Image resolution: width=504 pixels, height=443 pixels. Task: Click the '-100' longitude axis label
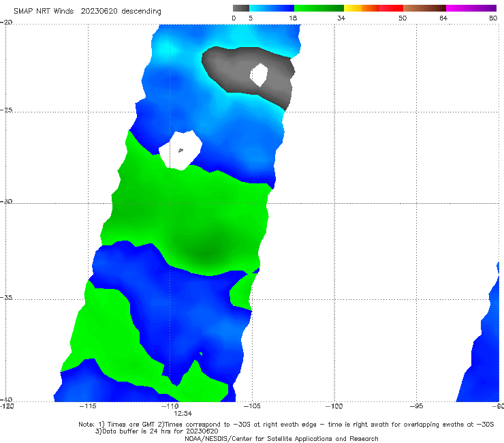click(334, 406)
